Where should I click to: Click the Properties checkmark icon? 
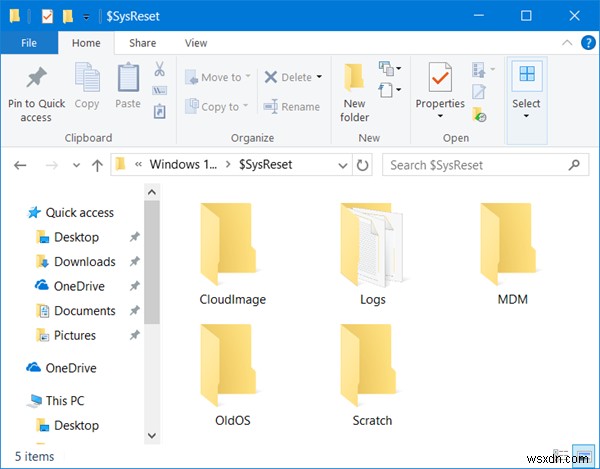[440, 78]
